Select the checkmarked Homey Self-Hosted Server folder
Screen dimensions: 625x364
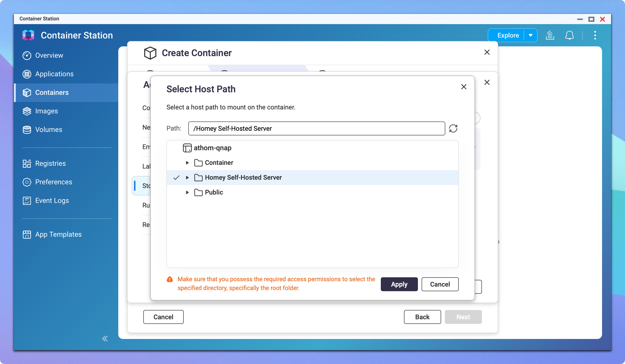243,177
